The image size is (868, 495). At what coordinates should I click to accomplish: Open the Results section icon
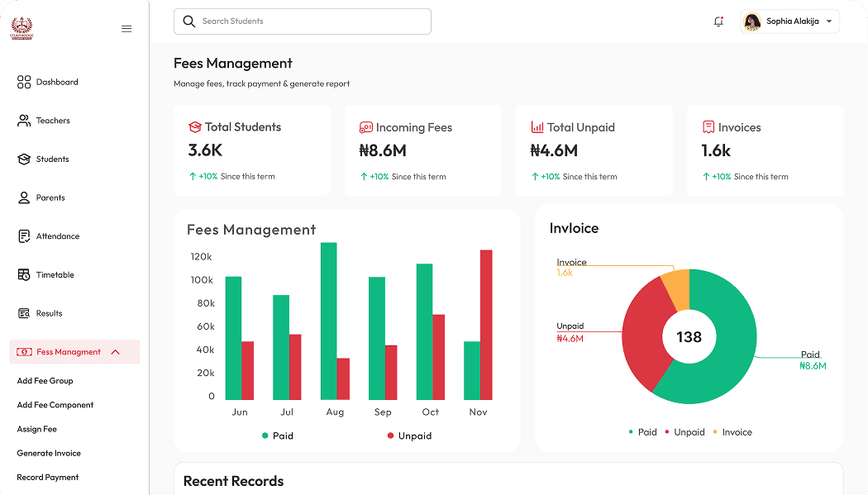(x=23, y=312)
